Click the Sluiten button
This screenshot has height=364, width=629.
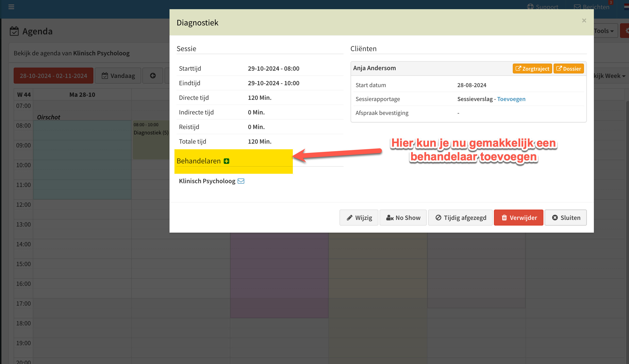pyautogui.click(x=565, y=218)
